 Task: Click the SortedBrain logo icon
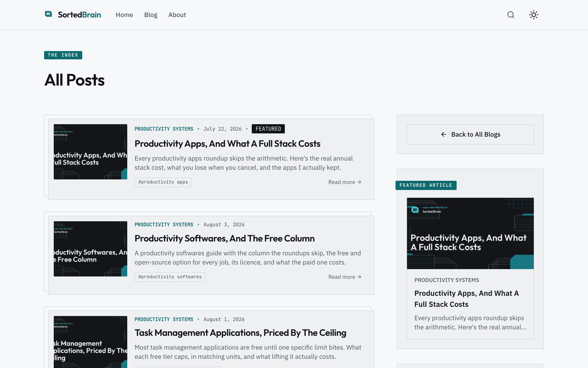click(x=49, y=14)
